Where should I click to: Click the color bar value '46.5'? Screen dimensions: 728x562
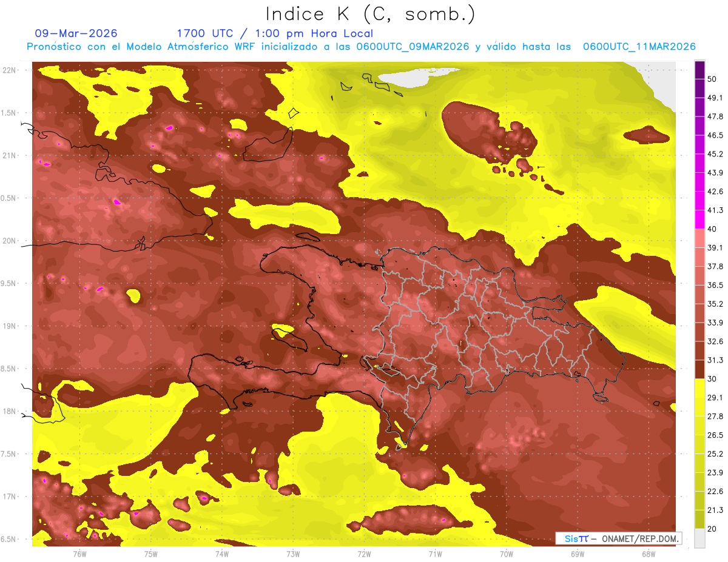tap(715, 135)
